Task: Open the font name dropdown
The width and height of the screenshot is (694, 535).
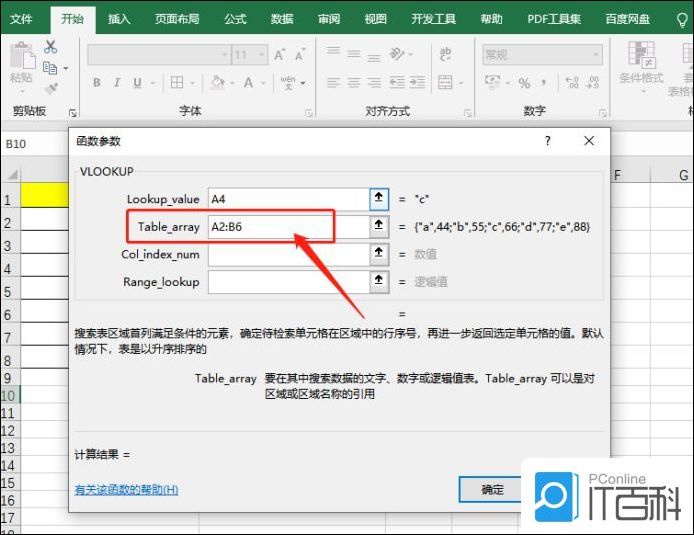Action: pos(224,55)
